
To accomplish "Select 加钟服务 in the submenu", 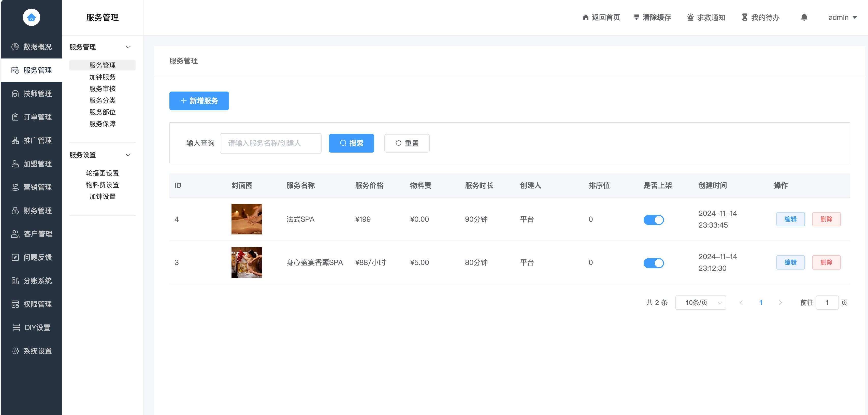I will pyautogui.click(x=103, y=77).
